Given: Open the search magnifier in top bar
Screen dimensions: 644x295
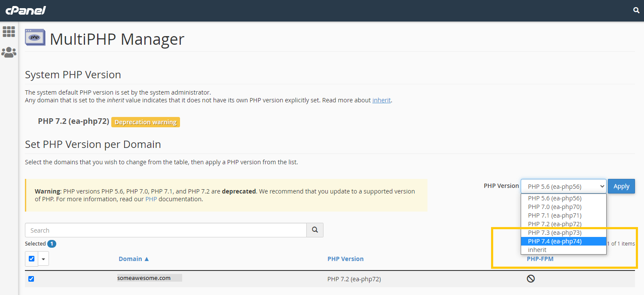Looking at the screenshot, I should 636,10.
